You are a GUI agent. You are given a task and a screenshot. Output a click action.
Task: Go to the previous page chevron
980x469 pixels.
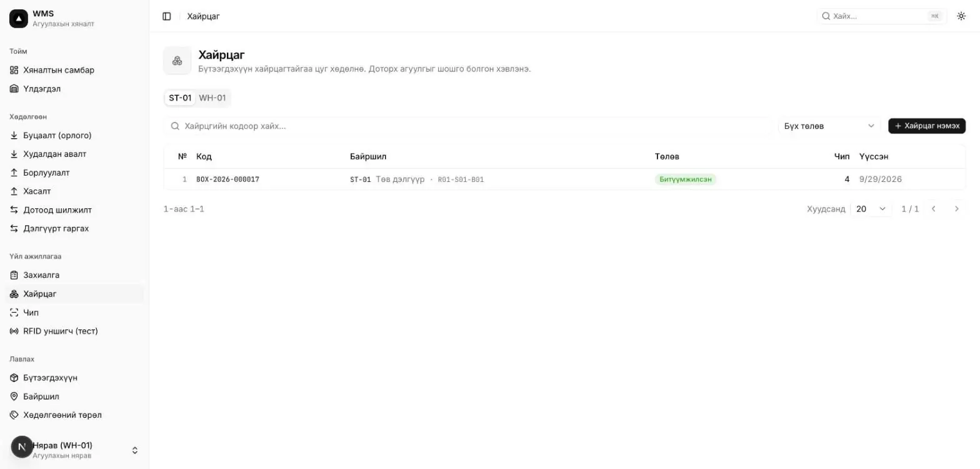pyautogui.click(x=934, y=209)
